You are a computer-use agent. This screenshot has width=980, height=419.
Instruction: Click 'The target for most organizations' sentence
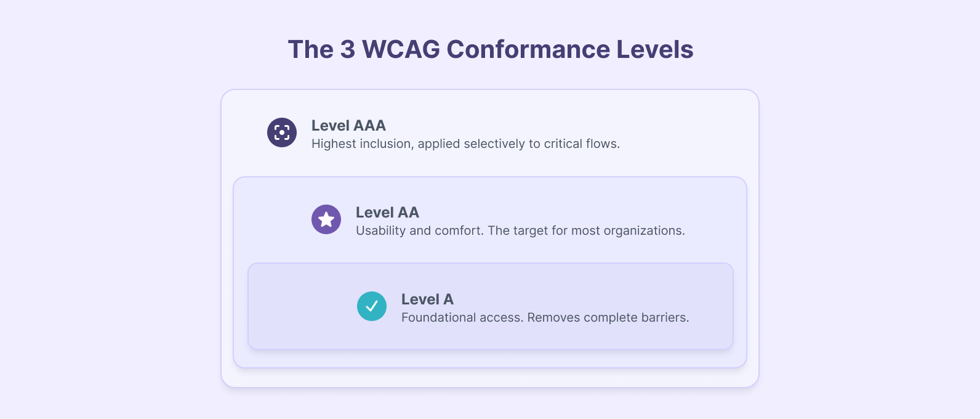click(586, 230)
